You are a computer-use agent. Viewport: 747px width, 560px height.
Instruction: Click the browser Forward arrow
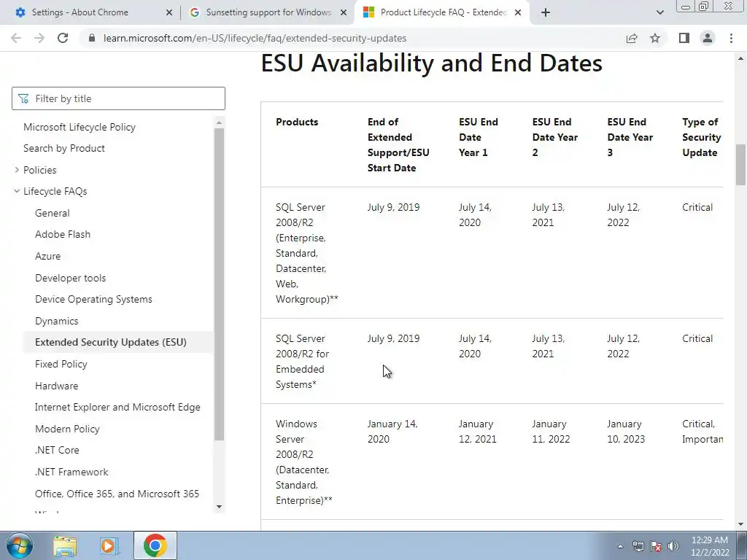[39, 38]
